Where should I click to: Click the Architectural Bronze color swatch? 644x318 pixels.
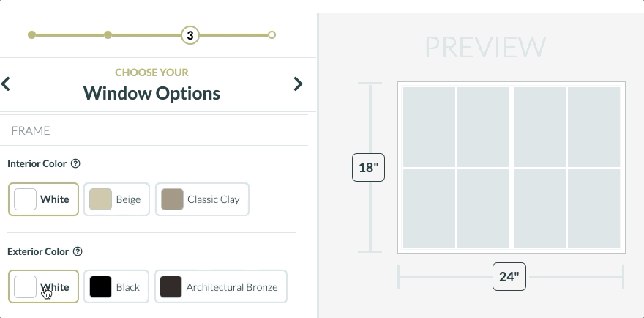point(171,286)
